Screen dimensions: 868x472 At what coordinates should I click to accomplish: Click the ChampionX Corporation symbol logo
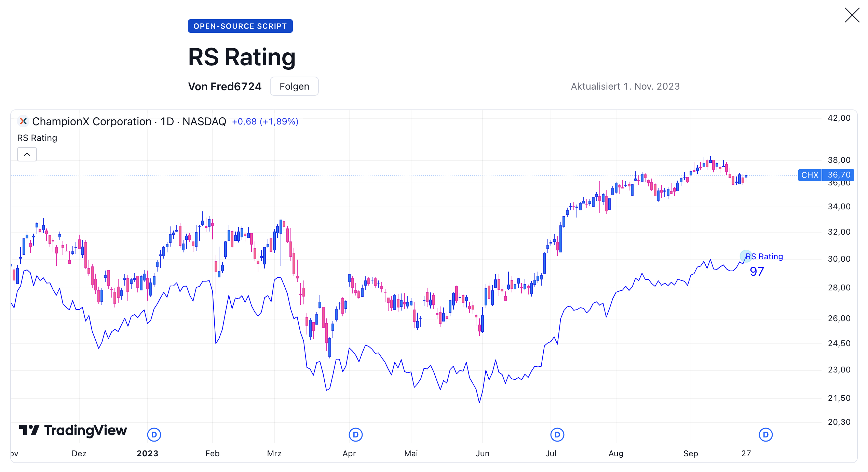[x=23, y=121]
